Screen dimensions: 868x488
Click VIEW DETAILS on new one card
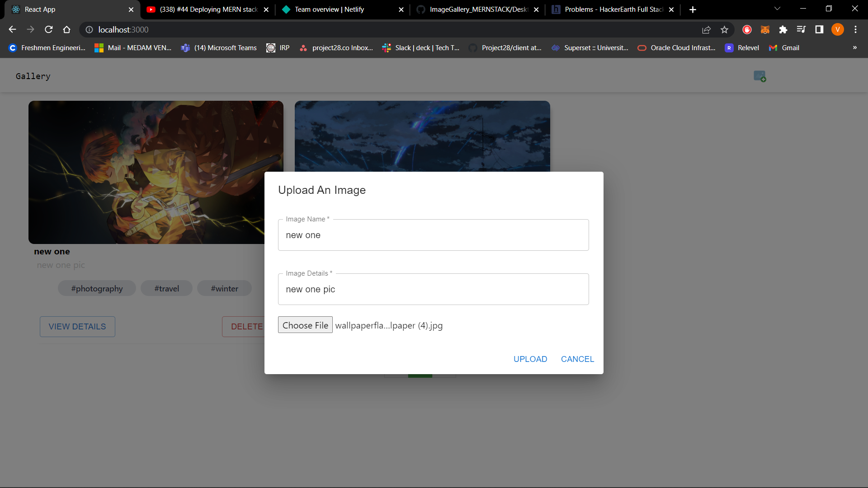[77, 327]
